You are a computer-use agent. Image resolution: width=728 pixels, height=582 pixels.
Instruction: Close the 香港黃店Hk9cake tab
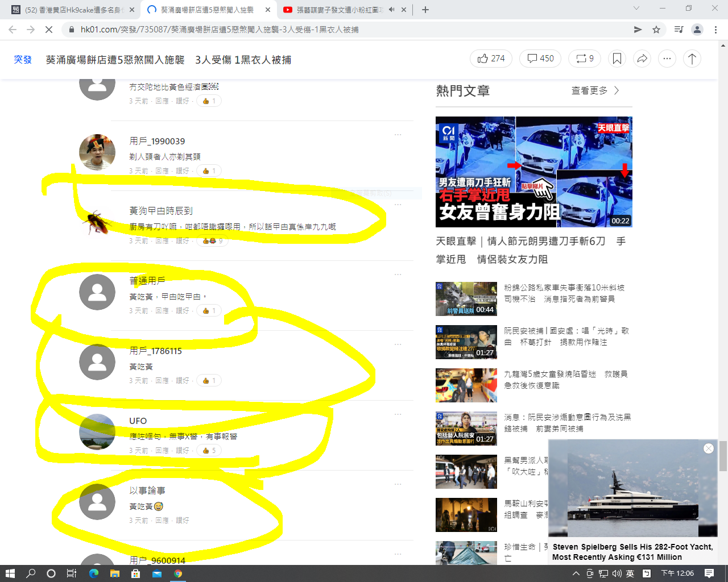[132, 10]
